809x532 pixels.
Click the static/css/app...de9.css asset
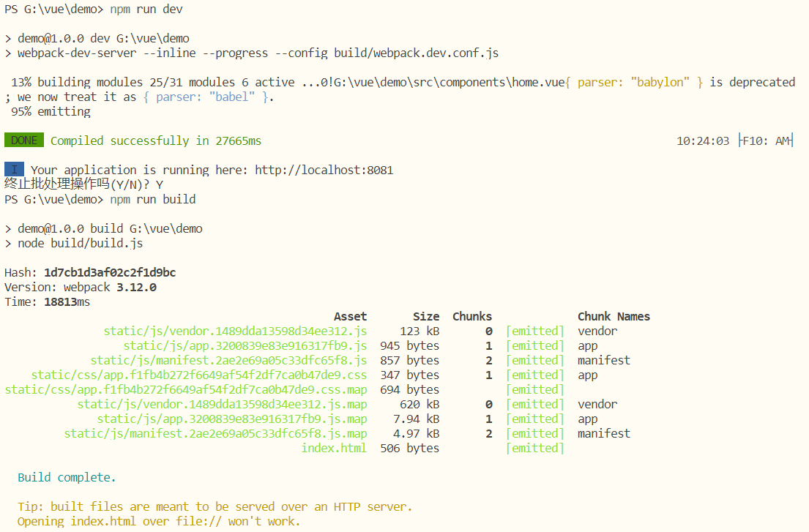(x=199, y=375)
